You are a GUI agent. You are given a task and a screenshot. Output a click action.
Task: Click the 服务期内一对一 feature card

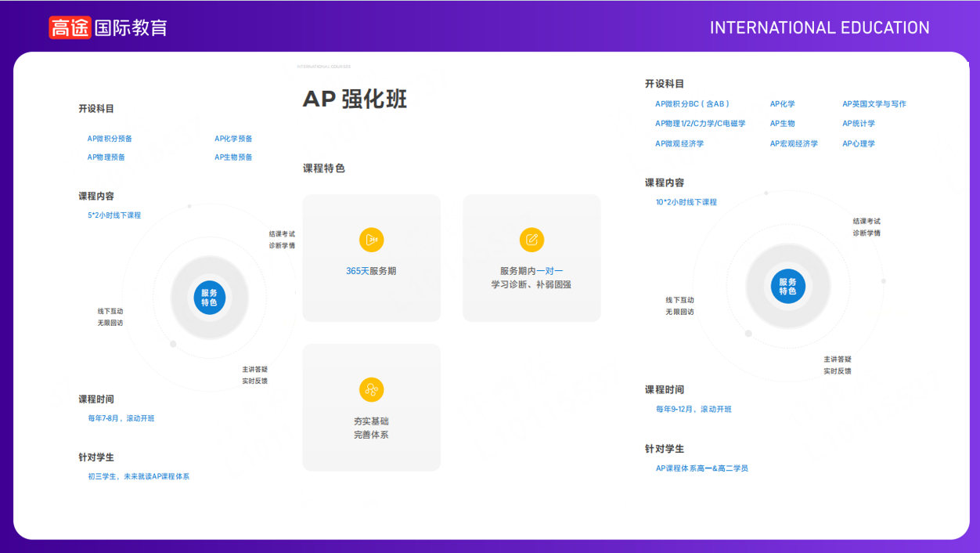pyautogui.click(x=531, y=258)
